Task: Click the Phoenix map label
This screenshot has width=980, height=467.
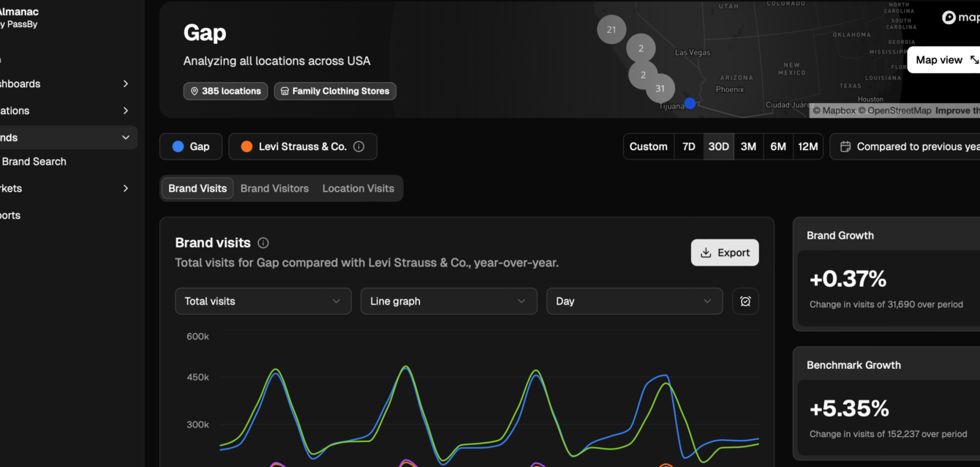Action: 730,89
